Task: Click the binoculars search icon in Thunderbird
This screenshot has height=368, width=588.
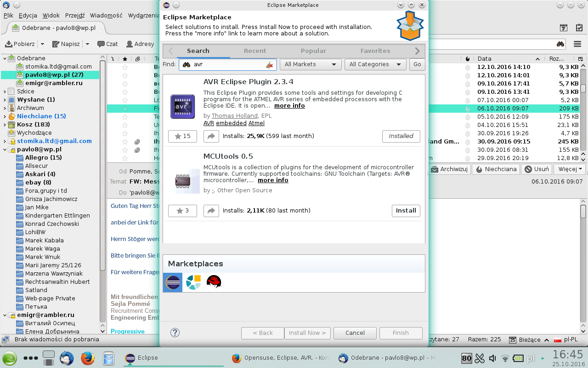Action: [x=560, y=44]
